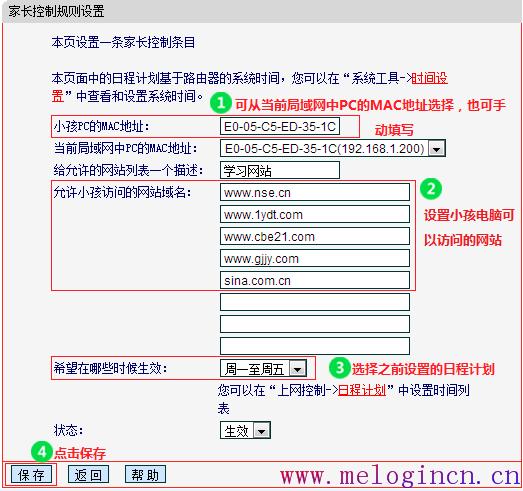Open the 时间设置 link
This screenshot has width=523, height=491.
[x=430, y=78]
